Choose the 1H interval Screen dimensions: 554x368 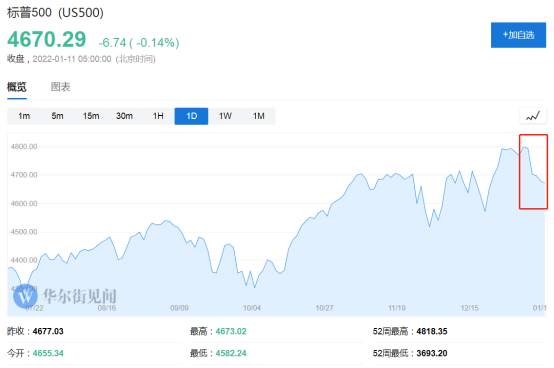coord(158,116)
